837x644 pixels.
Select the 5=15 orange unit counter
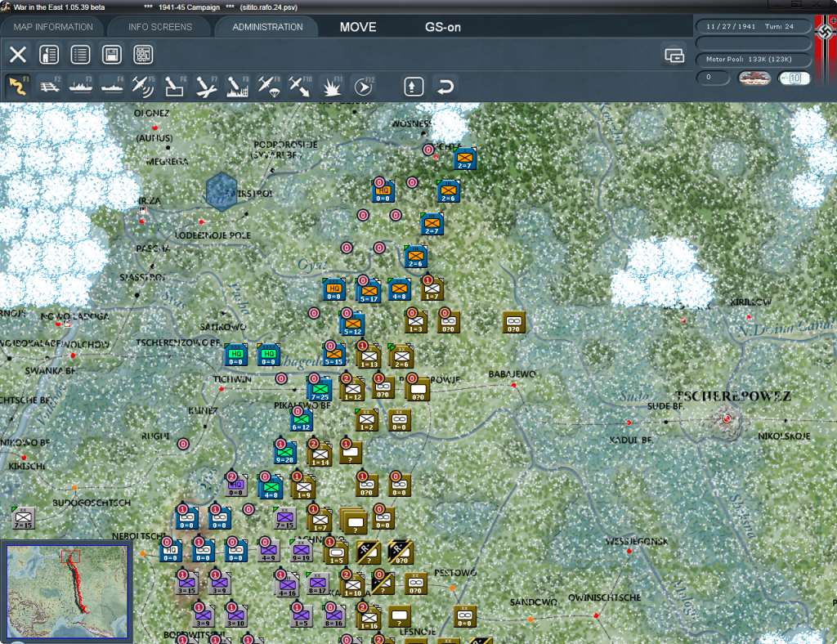point(334,355)
